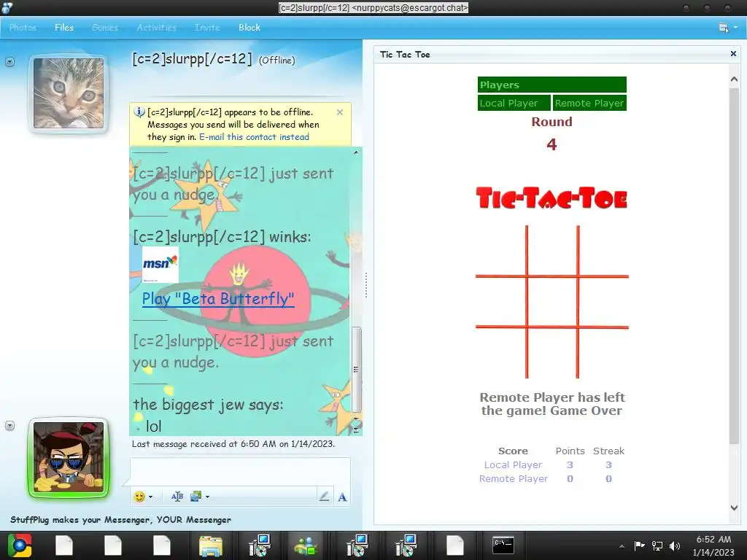Open Action Center flag icon
This screenshot has height=560, width=747.
click(639, 545)
